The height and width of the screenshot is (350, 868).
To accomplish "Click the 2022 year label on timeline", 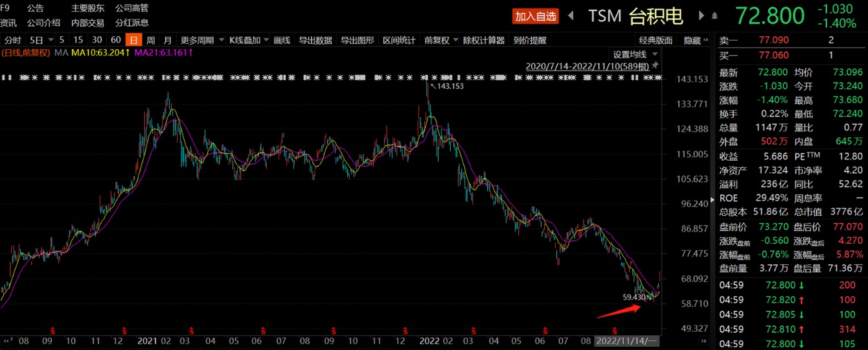I will 429,340.
